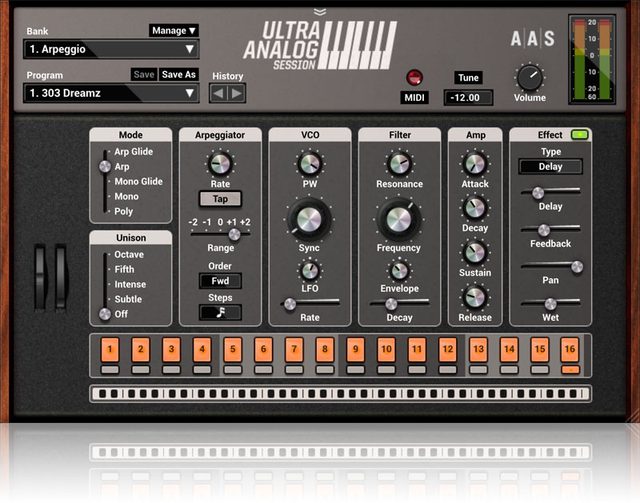Click the Volume knob
The image size is (640, 503).
tap(530, 78)
